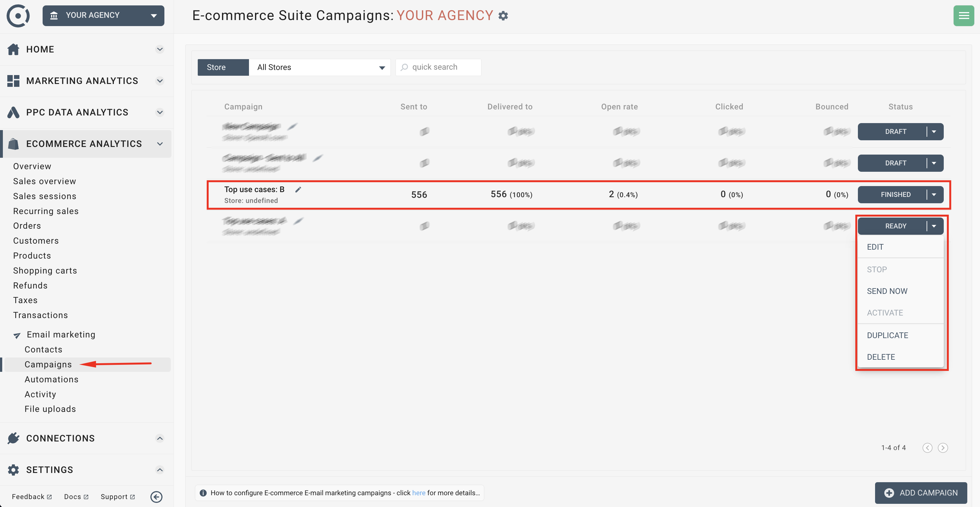Viewport: 980px width, 507px height.
Task: Toggle the CONNECTIONS section chevron
Action: [x=160, y=438]
